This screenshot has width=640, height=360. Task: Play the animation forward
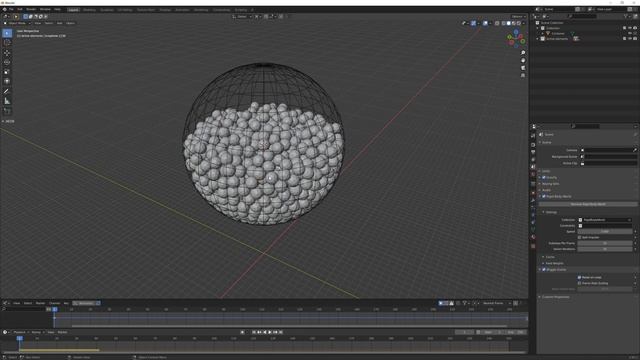tap(270, 332)
